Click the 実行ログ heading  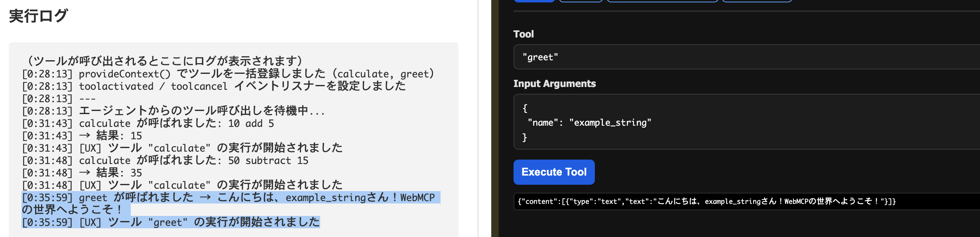click(x=38, y=16)
